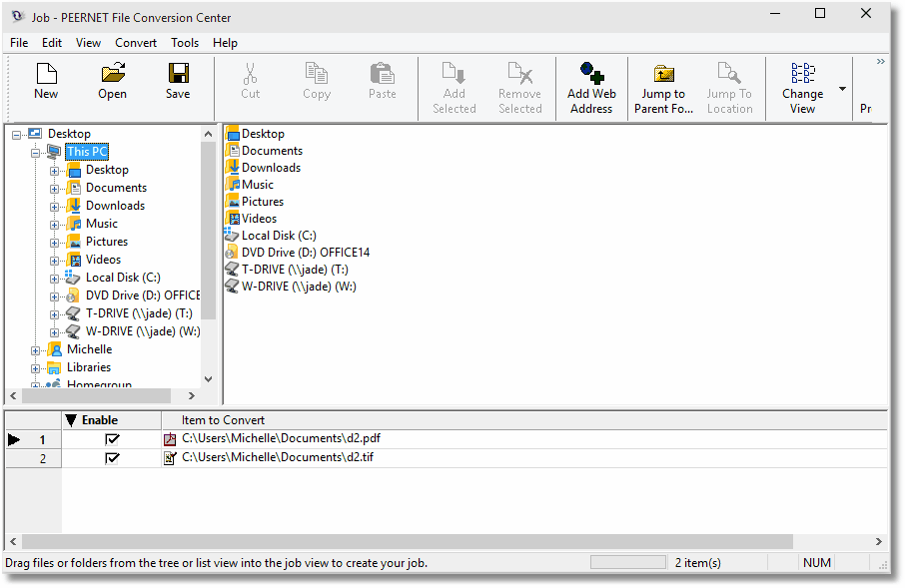Select the Downloads folder in file list
The width and height of the screenshot is (905, 588).
tap(263, 168)
